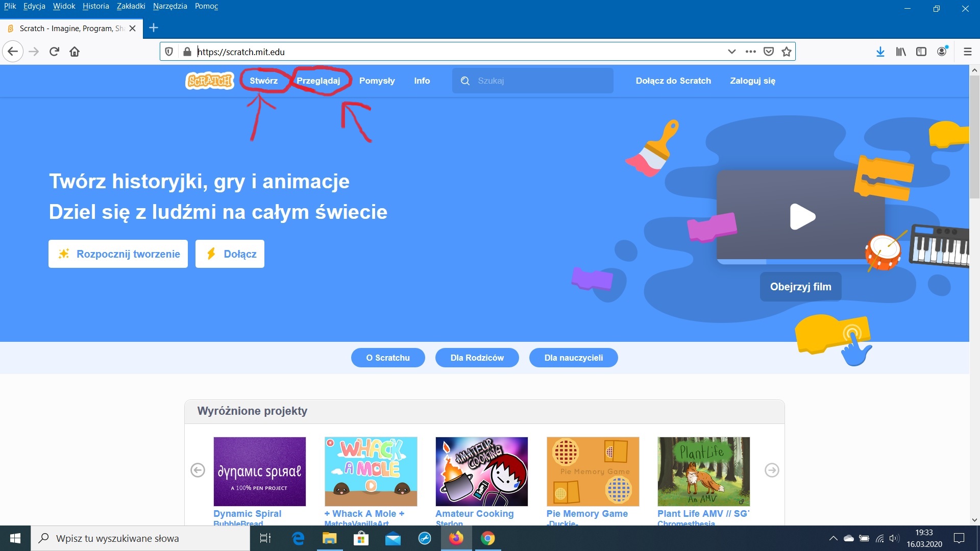The width and height of the screenshot is (980, 551).
Task: Open the volume control tray icon
Action: pos(894,538)
